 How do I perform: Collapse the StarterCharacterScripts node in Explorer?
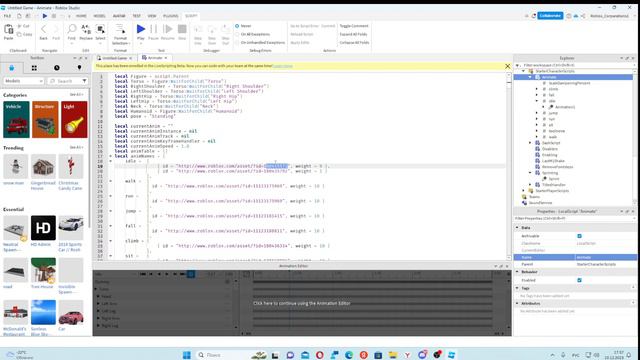click(524, 71)
